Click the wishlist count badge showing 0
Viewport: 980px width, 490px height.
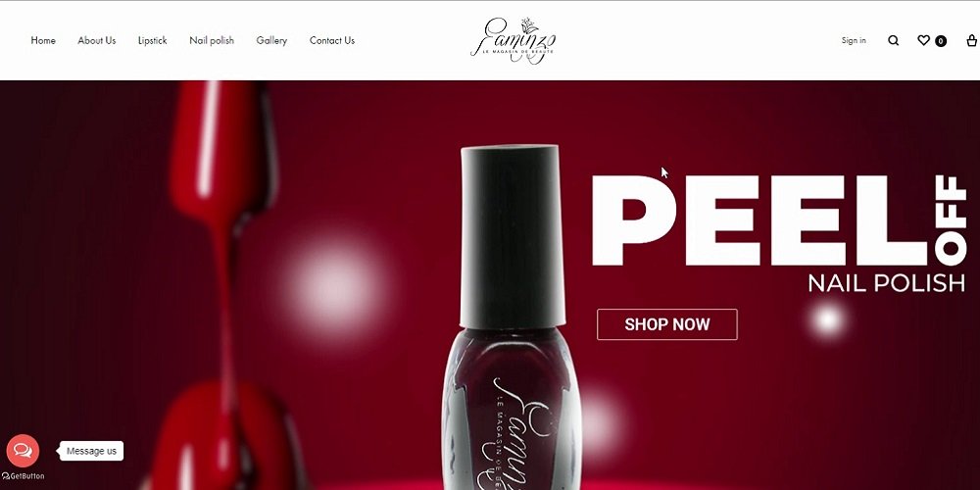tap(941, 41)
